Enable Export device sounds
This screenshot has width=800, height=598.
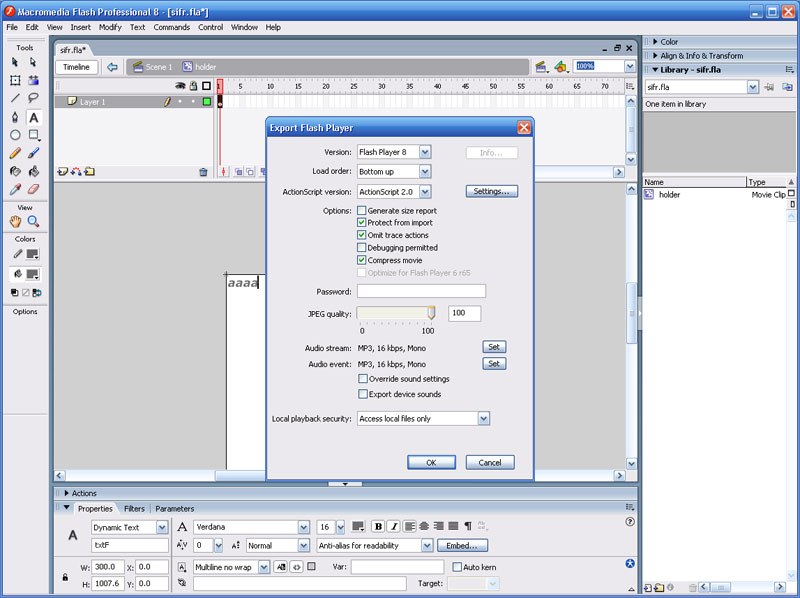[363, 394]
